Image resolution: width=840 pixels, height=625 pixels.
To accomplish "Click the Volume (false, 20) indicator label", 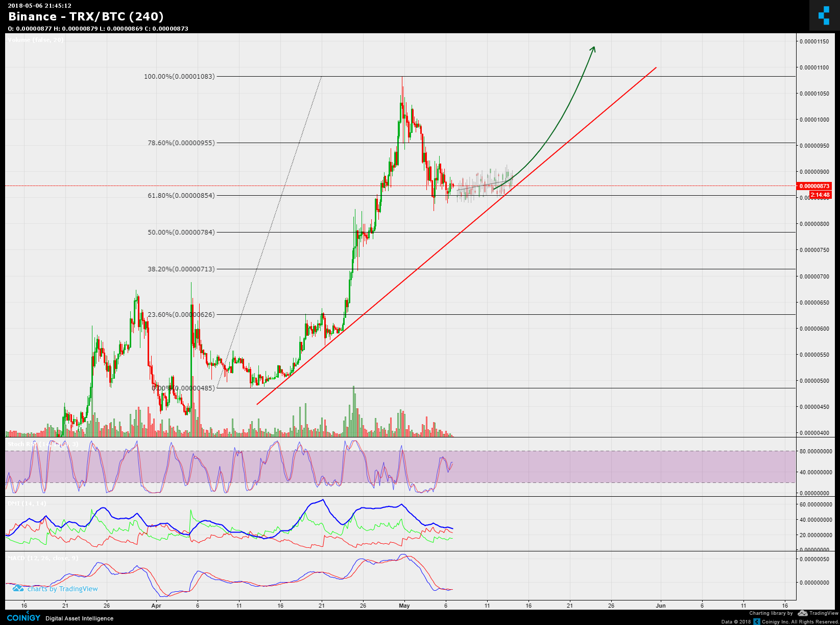I will [36, 40].
